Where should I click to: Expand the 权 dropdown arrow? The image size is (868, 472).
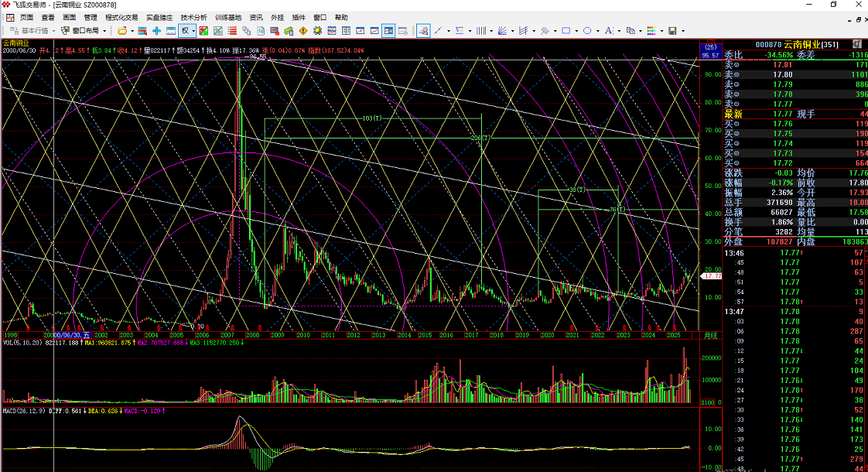click(193, 31)
